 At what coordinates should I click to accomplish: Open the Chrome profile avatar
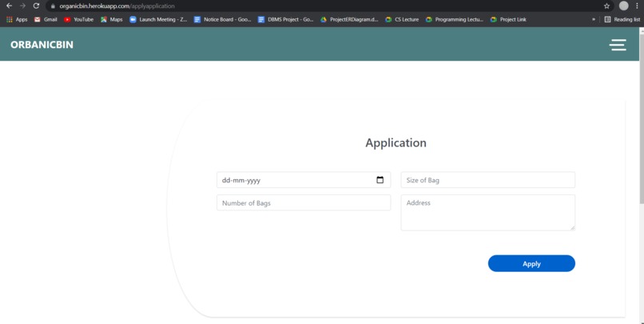point(624,6)
